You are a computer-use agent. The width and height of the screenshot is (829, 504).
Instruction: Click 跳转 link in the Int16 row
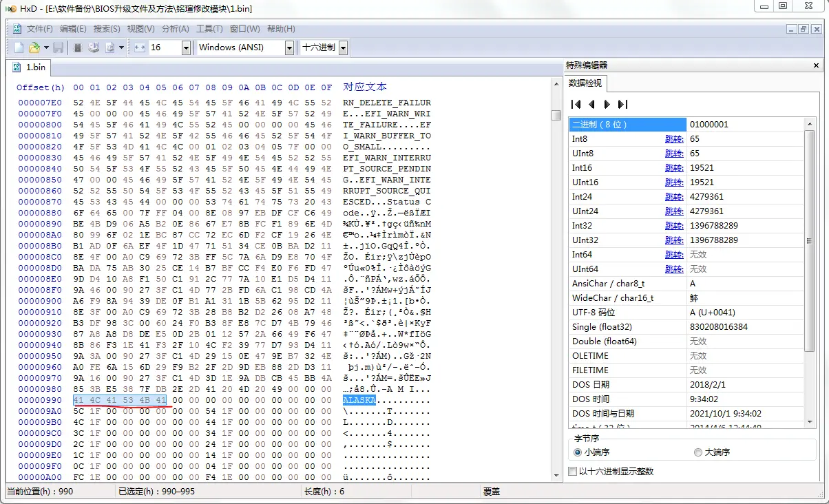point(674,168)
